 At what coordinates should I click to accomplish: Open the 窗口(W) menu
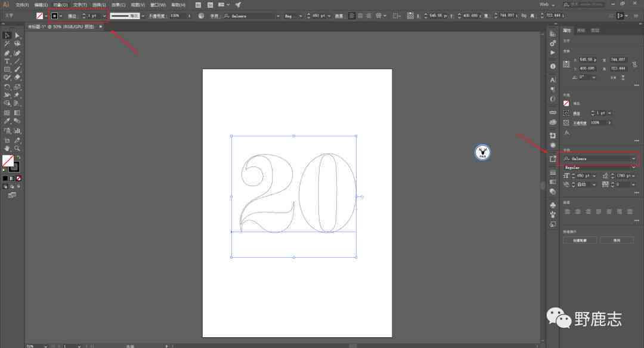point(157,5)
